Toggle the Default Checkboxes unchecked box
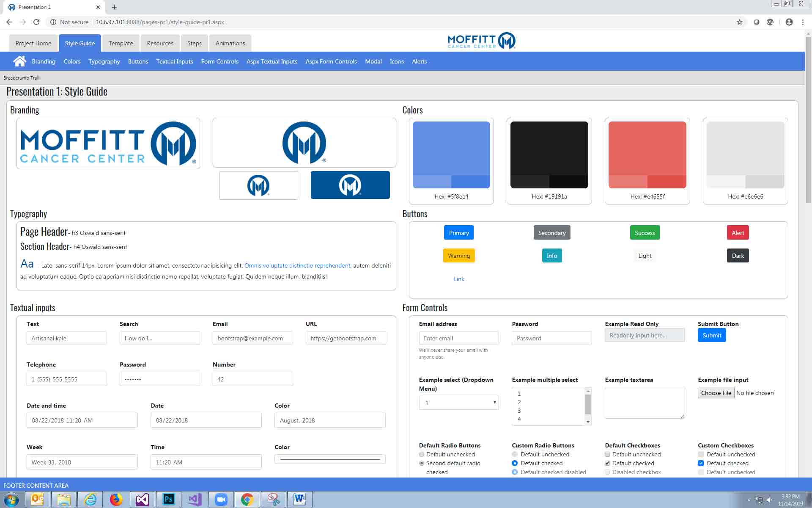This screenshot has height=508, width=812. coord(608,454)
